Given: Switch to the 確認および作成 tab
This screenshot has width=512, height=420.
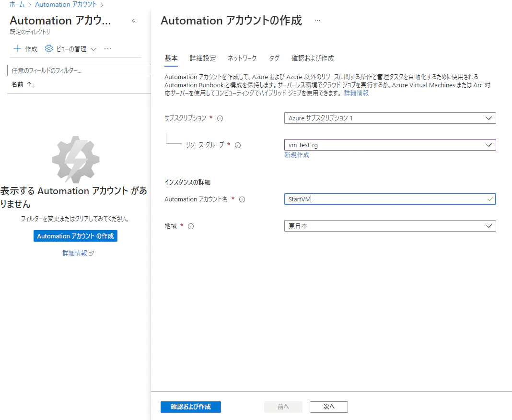Looking at the screenshot, I should (x=313, y=58).
